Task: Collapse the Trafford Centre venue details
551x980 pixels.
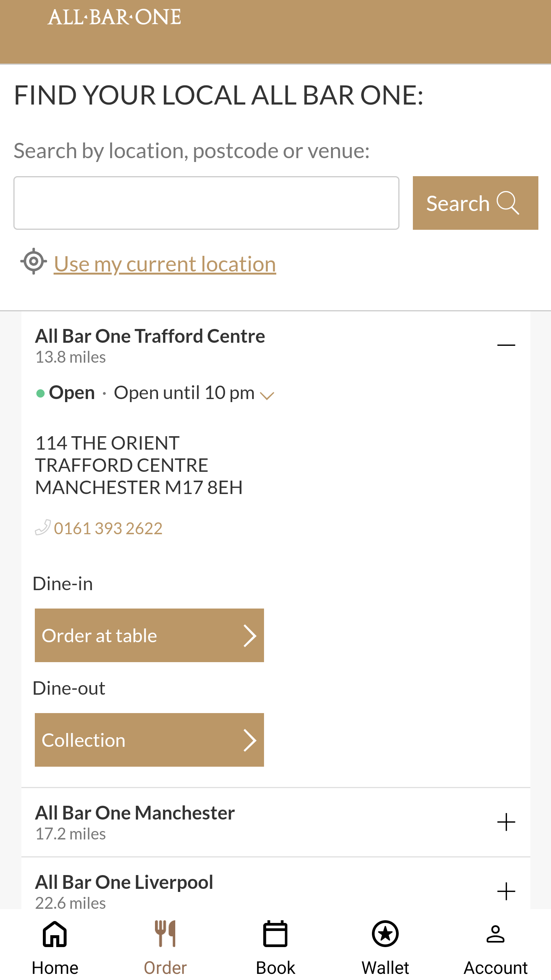Action: (x=506, y=345)
